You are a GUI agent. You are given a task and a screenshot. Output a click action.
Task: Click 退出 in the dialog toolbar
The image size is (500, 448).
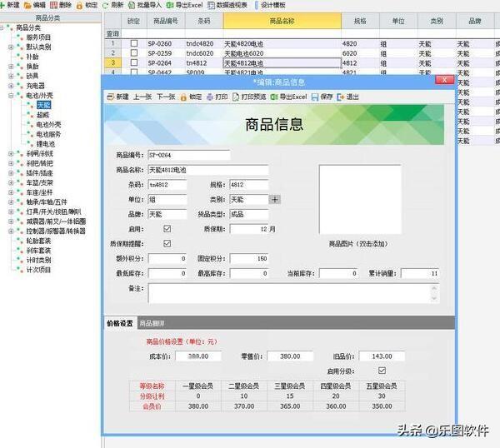[x=347, y=97]
